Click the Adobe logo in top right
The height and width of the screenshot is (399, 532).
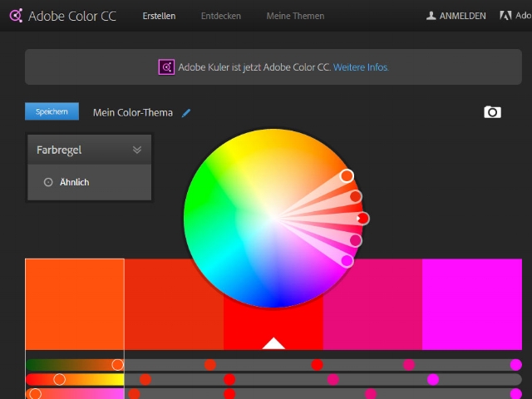tap(505, 16)
